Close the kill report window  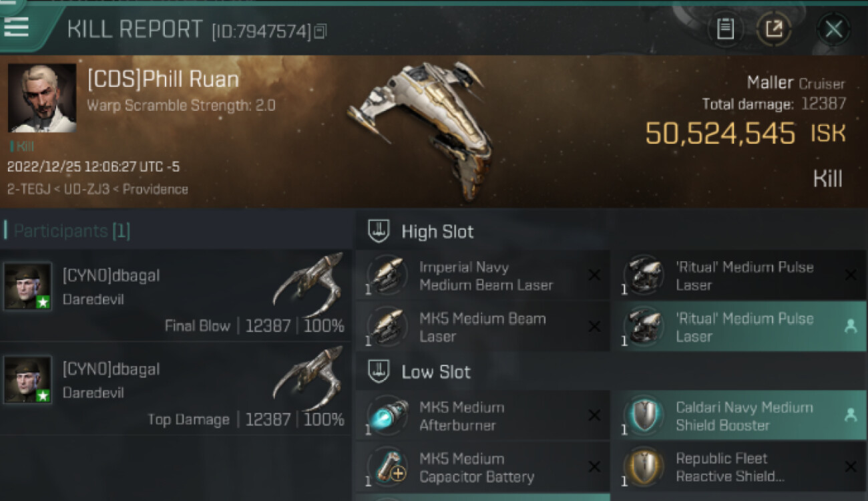(x=833, y=29)
